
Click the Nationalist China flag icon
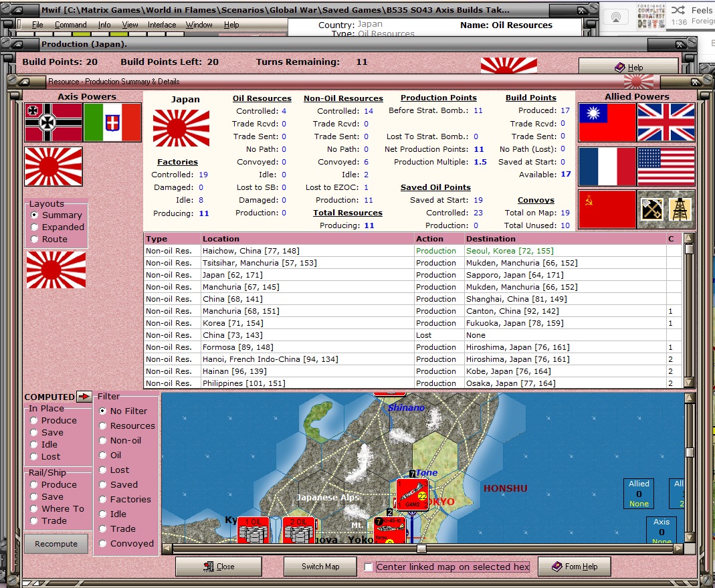coord(607,122)
